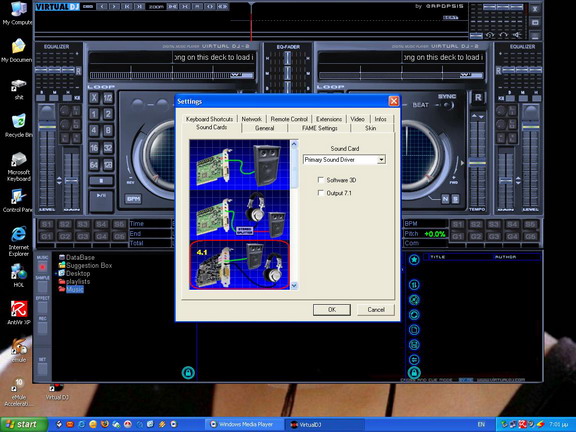
Task: Set left deck loop to 32 beats
Action: click(x=108, y=148)
